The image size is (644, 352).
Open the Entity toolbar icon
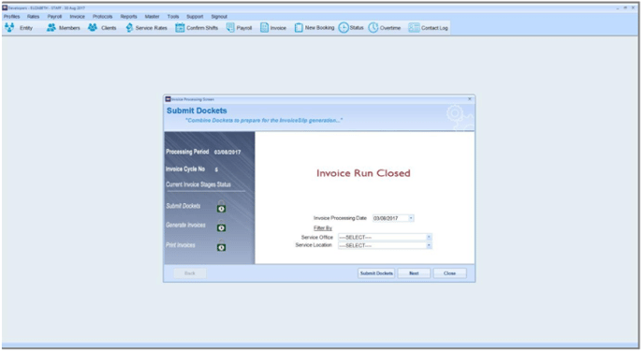pos(10,27)
